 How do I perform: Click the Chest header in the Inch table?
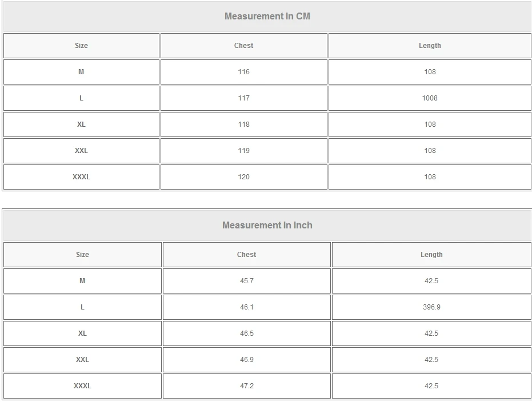pos(246,255)
